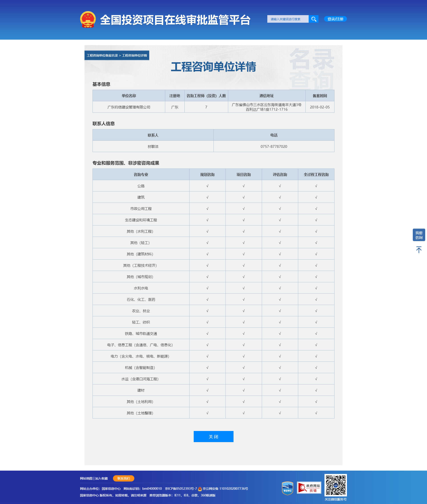
Task: Click the 政府网站找错 badge
Action: point(309,488)
